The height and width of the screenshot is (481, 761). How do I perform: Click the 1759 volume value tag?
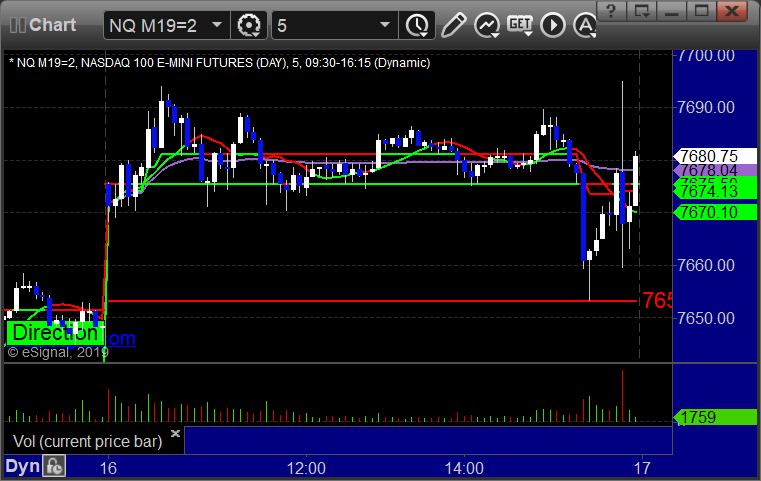pyautogui.click(x=714, y=417)
